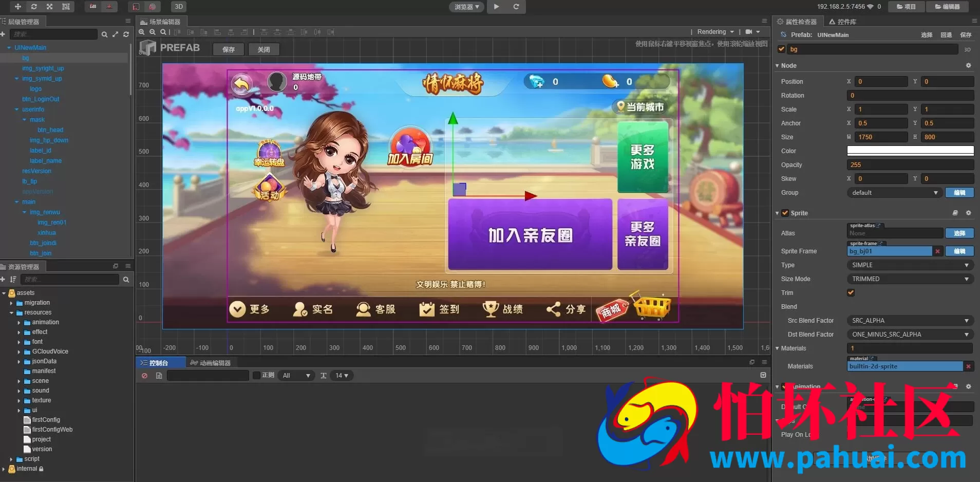Click the assets panel search icon
This screenshot has height=482, width=980.
pos(126,279)
